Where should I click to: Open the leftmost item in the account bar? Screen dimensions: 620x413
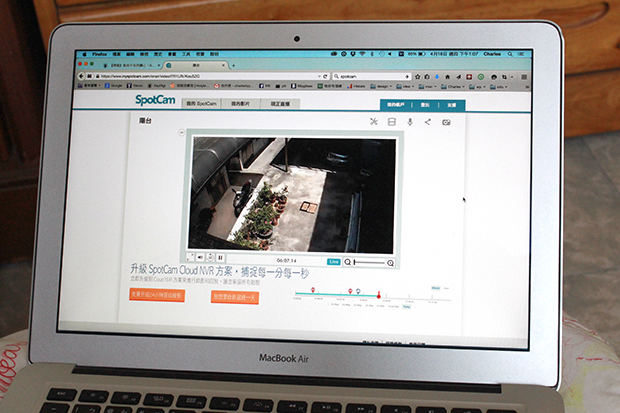pos(396,104)
